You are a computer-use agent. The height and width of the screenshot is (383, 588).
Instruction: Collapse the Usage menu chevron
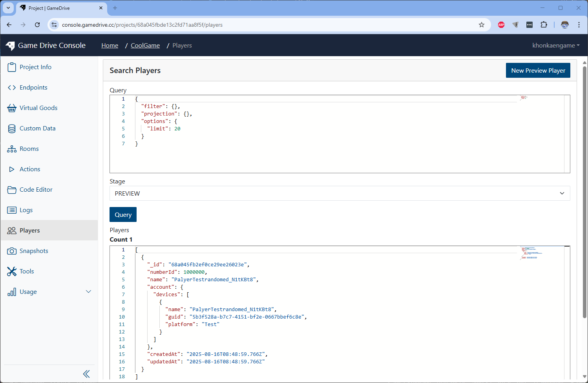coord(89,291)
